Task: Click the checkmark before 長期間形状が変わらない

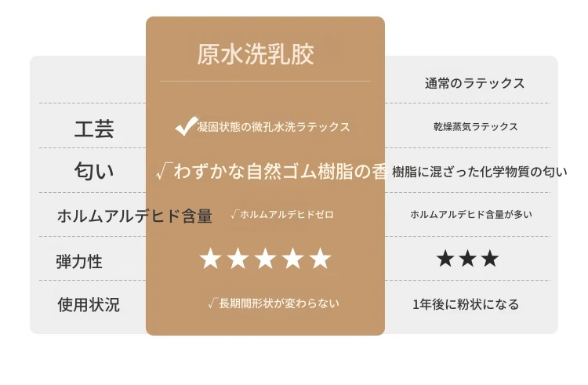Action: tap(213, 303)
